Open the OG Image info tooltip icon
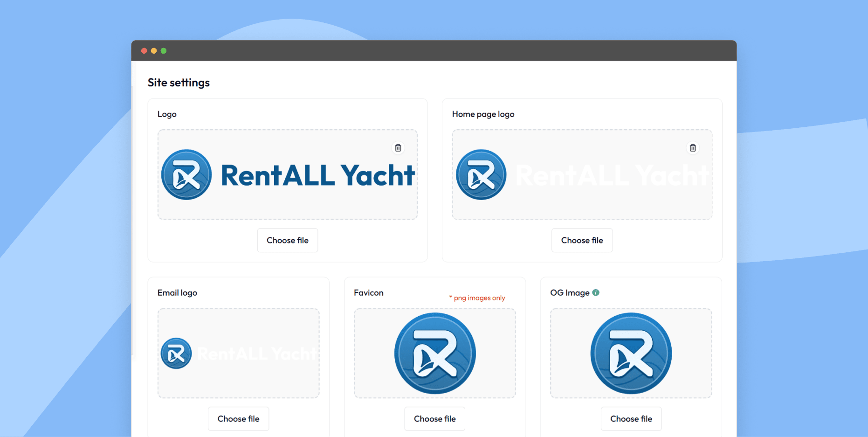This screenshot has width=868, height=437. (x=596, y=292)
